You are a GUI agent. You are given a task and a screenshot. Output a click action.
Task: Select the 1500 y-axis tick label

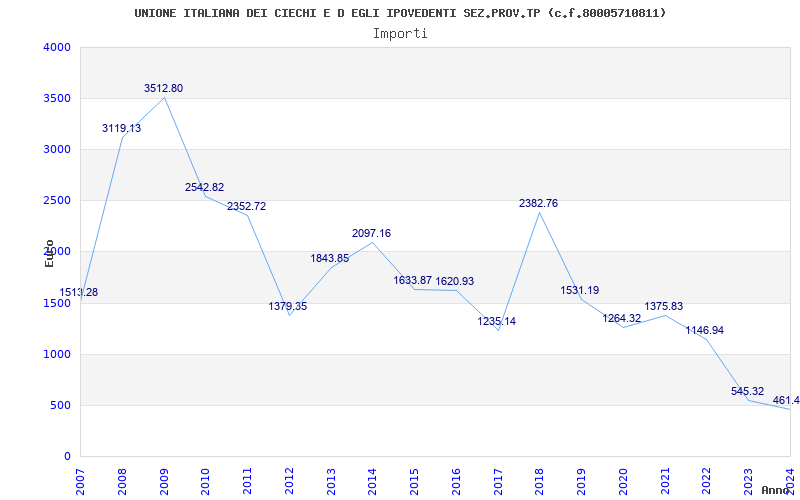pyautogui.click(x=57, y=304)
